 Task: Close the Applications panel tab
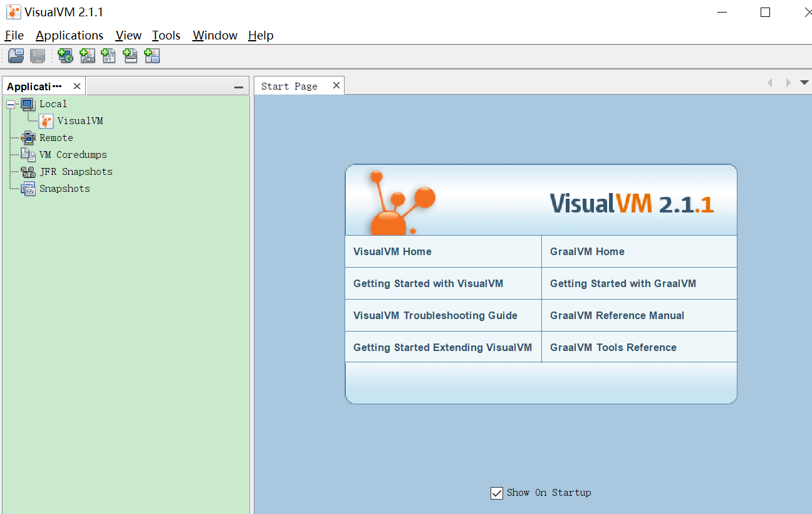(77, 86)
